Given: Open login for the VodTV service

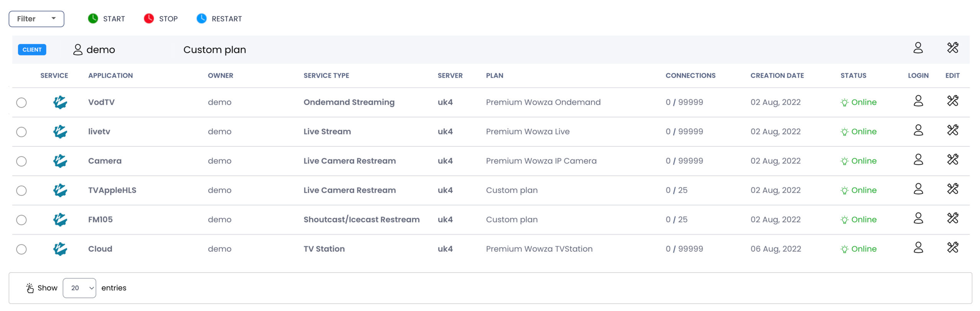Looking at the screenshot, I should (918, 101).
